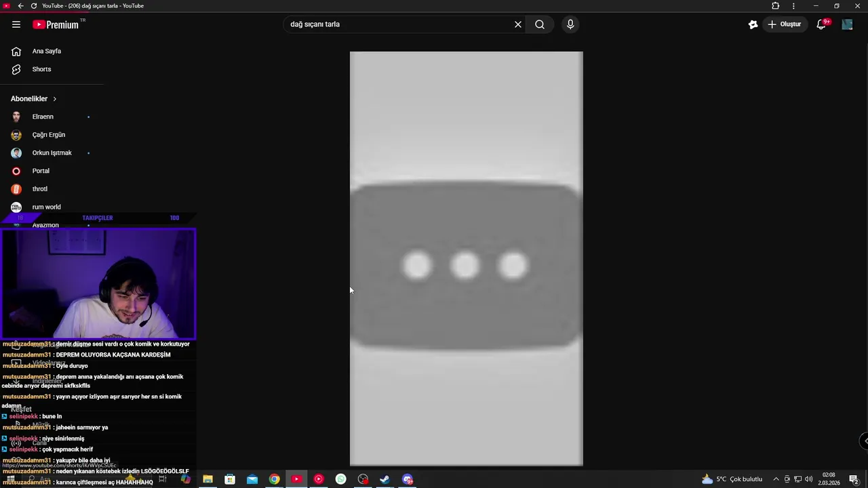Open the Windows notification center
Screen dimensions: 868x488
tap(854, 479)
